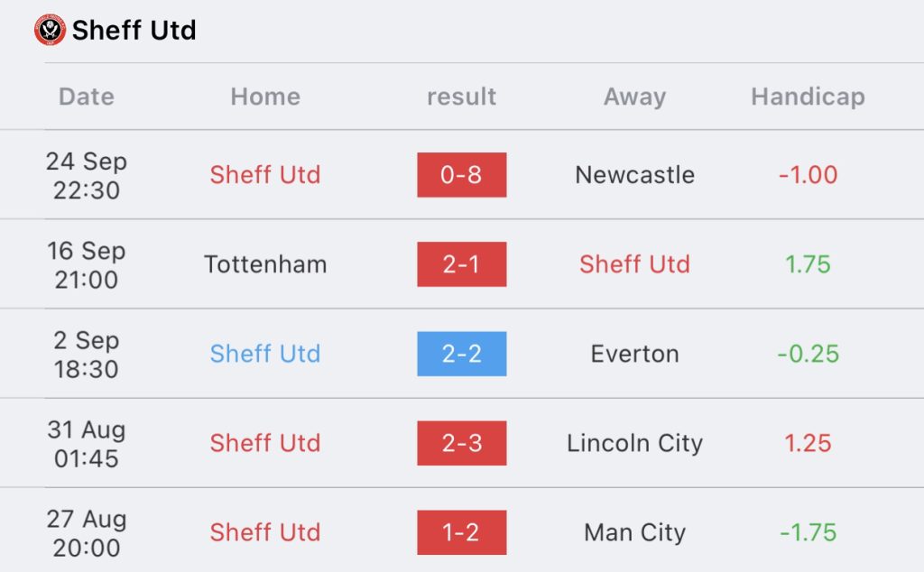Click the Handicap column header
Viewport: 924px width, 572px height.
tap(808, 97)
